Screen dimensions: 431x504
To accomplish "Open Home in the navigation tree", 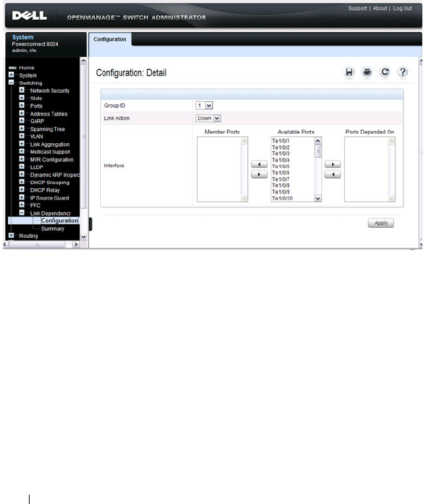I will click(26, 67).
